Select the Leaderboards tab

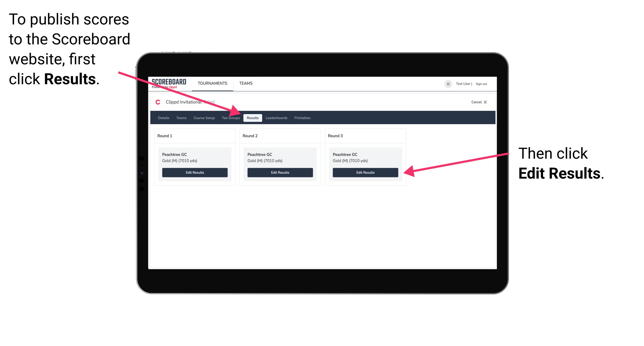point(277,118)
